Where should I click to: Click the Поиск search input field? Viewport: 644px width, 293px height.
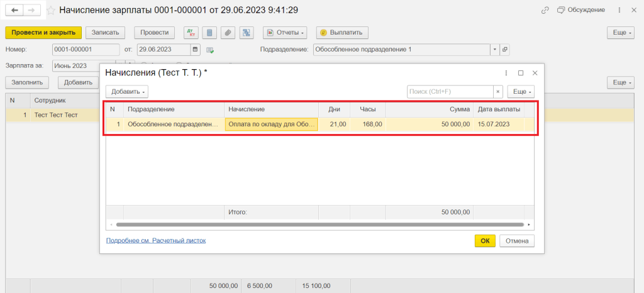click(449, 92)
